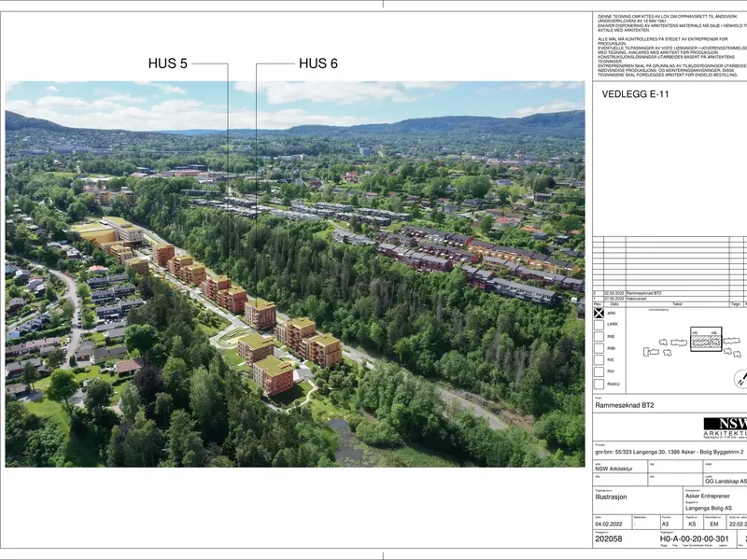Tick the RIV discipline checkbox
This screenshot has height=560, width=747.
coord(599,371)
